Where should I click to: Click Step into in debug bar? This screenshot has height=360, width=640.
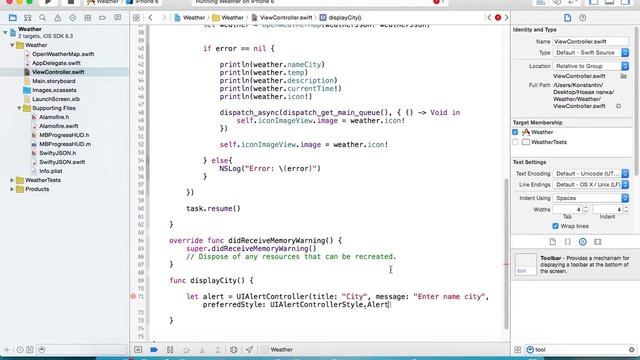202,349
